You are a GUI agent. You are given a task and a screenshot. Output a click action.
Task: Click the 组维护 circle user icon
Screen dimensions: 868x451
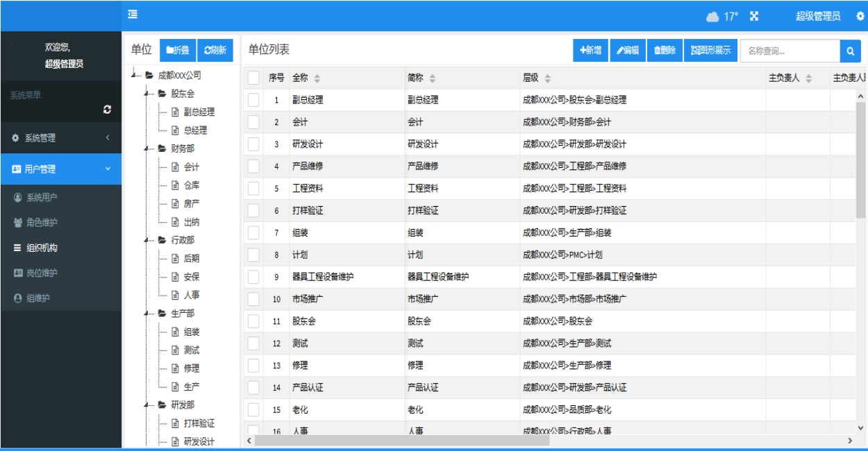click(18, 298)
